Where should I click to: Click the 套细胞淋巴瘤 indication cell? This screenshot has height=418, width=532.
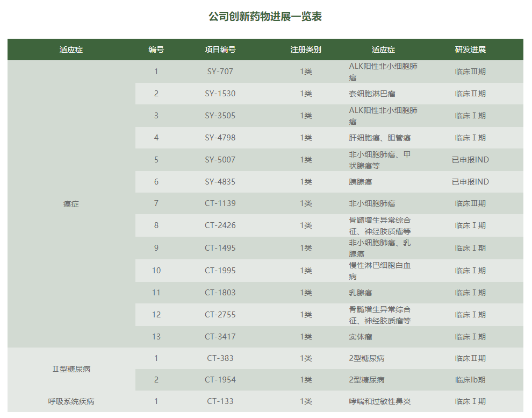[372, 94]
